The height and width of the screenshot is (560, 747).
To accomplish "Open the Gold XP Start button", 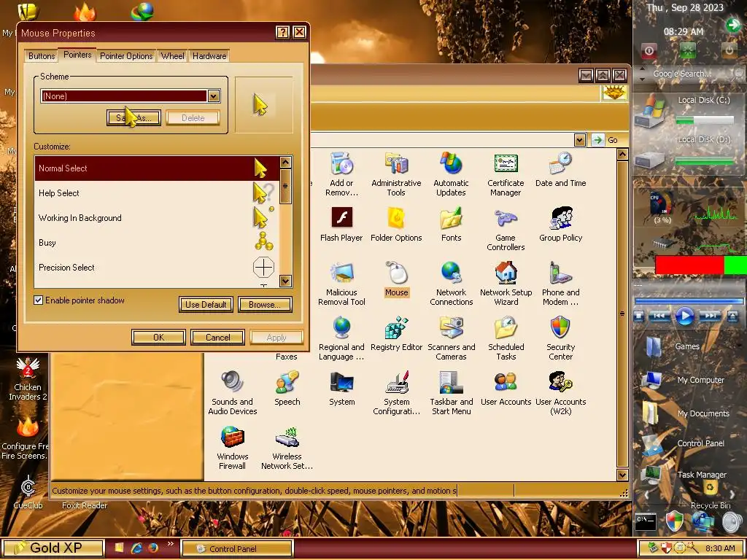I will click(53, 548).
